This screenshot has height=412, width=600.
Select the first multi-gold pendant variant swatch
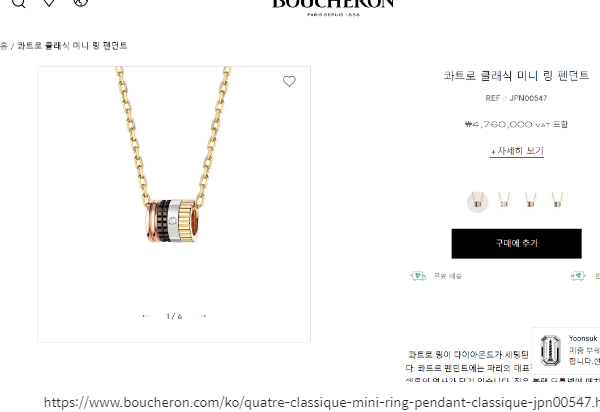(x=477, y=201)
